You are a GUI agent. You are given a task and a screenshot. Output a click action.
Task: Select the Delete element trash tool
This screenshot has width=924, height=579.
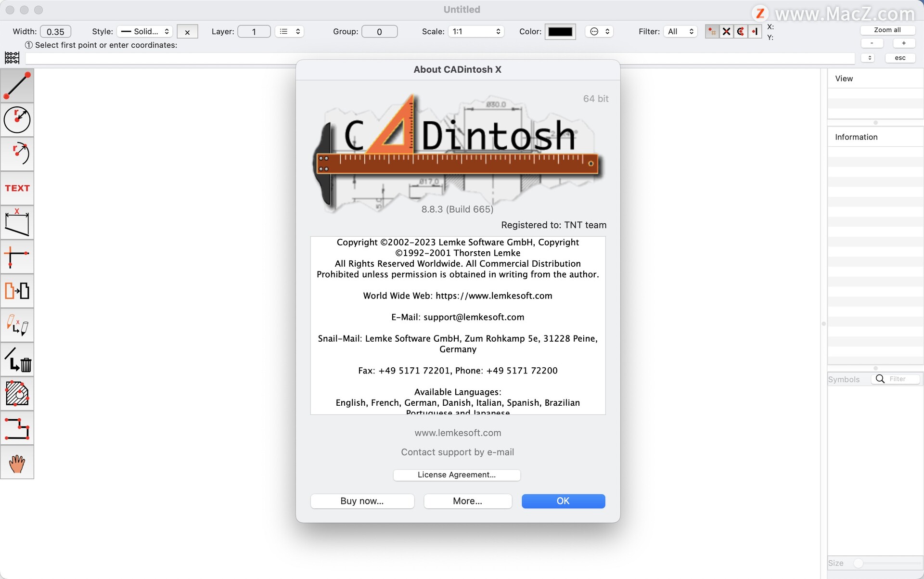[x=17, y=360]
